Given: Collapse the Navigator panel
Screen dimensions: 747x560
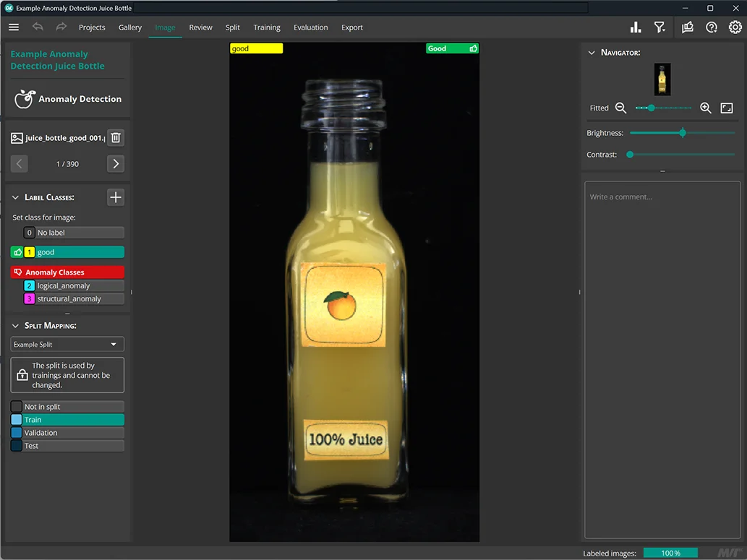Looking at the screenshot, I should pyautogui.click(x=592, y=53).
